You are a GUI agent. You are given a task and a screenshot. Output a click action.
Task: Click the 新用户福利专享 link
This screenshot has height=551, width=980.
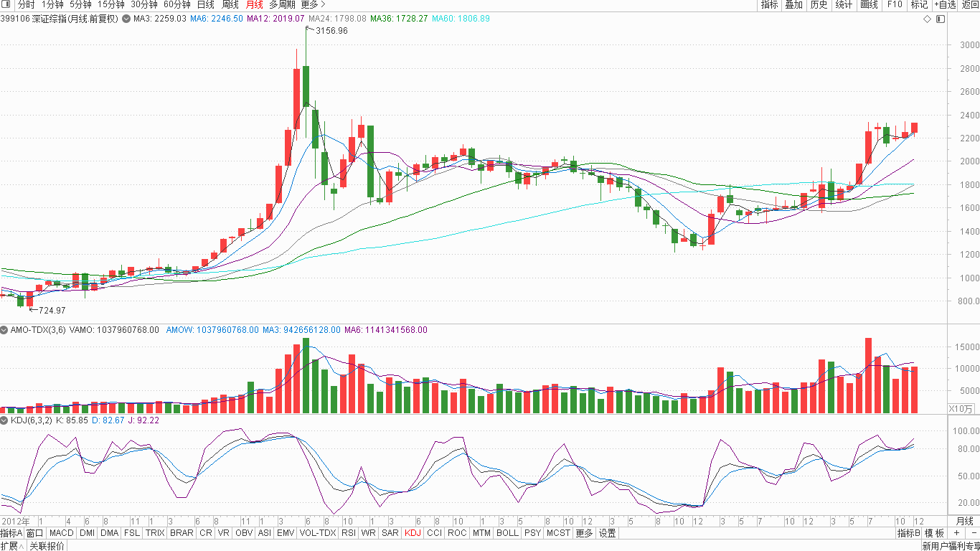point(951,546)
